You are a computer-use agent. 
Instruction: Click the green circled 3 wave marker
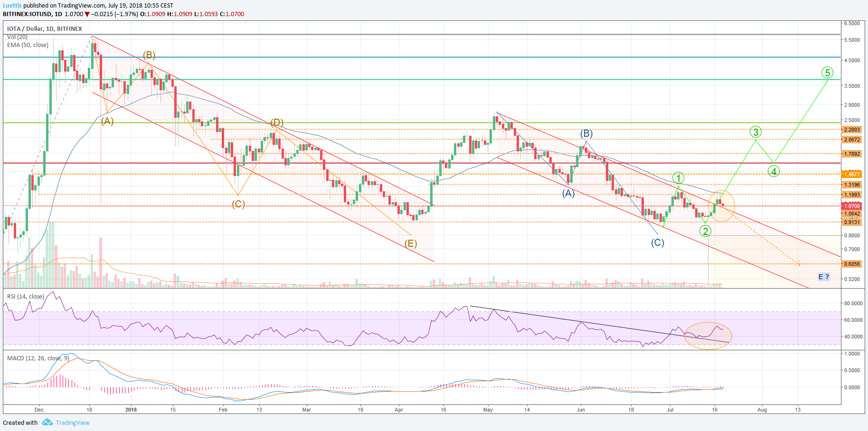pyautogui.click(x=755, y=132)
